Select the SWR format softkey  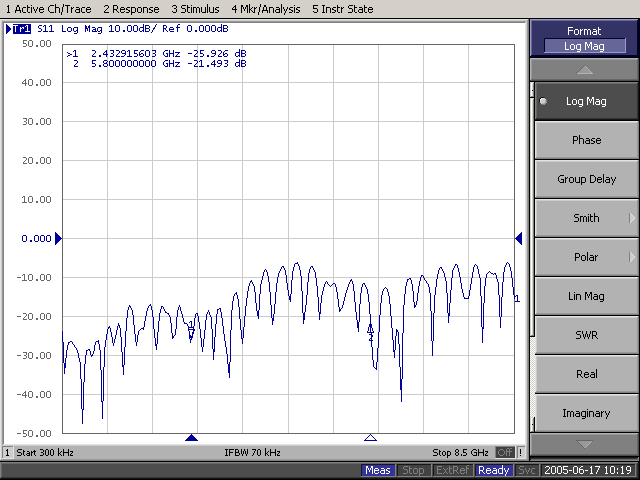click(x=585, y=335)
